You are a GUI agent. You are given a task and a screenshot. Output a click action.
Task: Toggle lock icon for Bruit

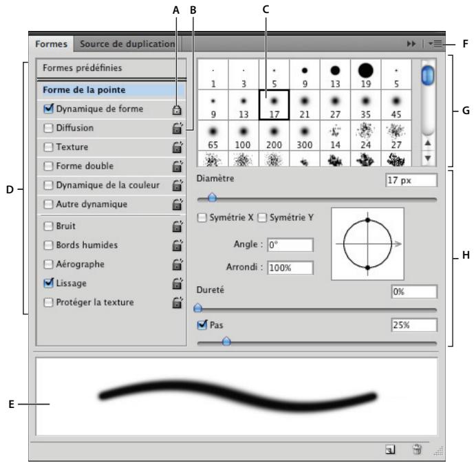click(177, 226)
